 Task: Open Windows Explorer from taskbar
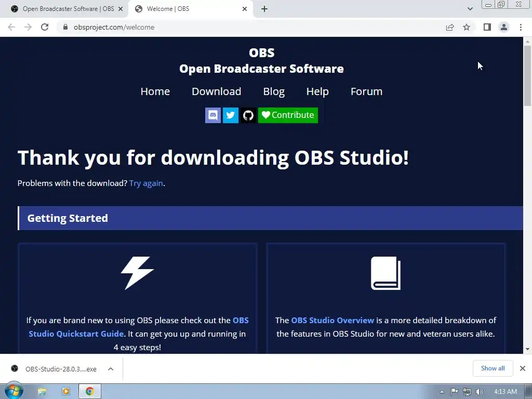point(42,392)
